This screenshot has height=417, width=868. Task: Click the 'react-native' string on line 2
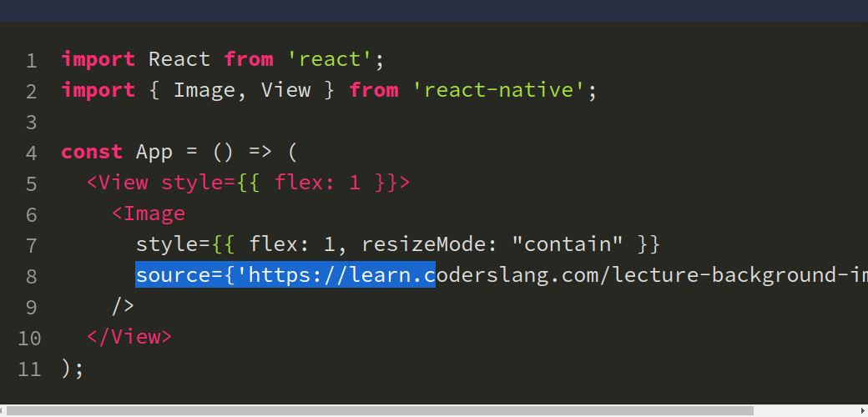click(499, 90)
